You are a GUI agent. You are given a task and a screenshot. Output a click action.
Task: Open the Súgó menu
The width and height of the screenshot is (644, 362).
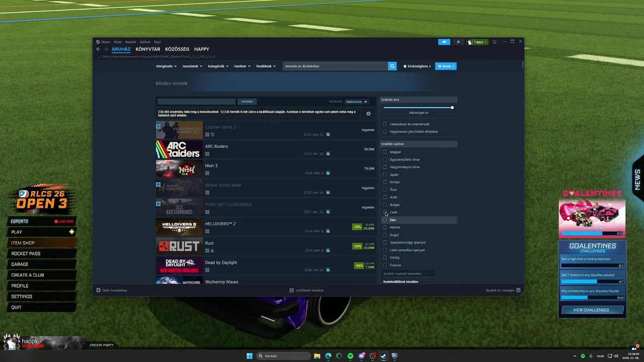tap(157, 42)
